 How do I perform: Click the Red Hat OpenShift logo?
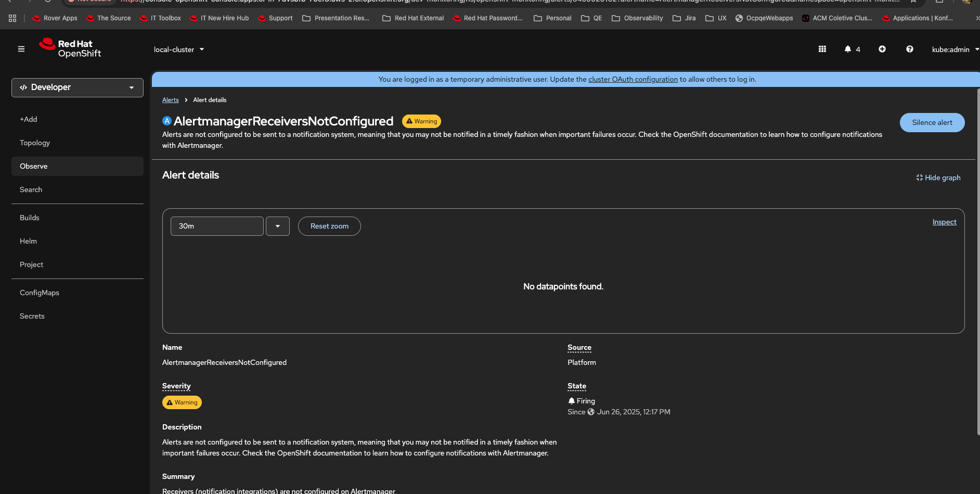point(70,48)
